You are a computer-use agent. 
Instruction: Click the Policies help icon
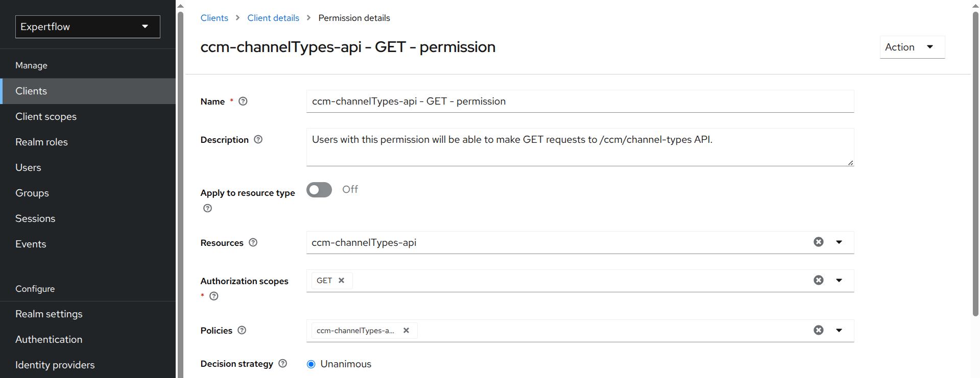pos(242,330)
